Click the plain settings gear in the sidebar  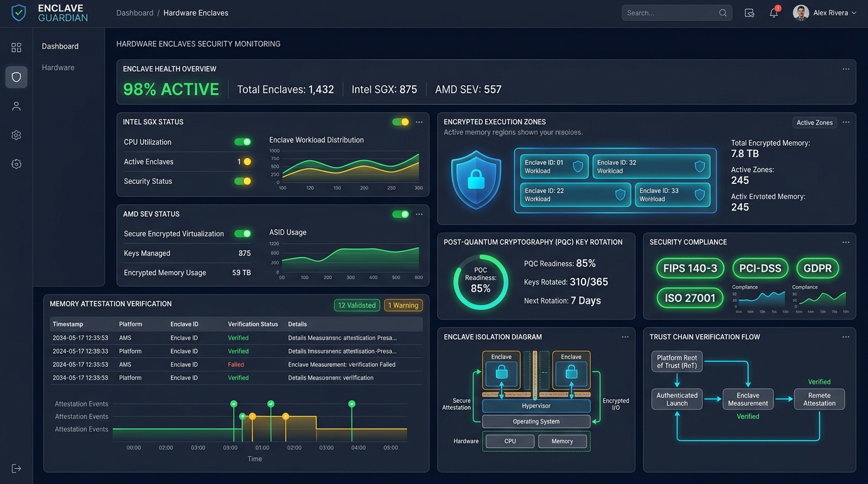point(16,135)
